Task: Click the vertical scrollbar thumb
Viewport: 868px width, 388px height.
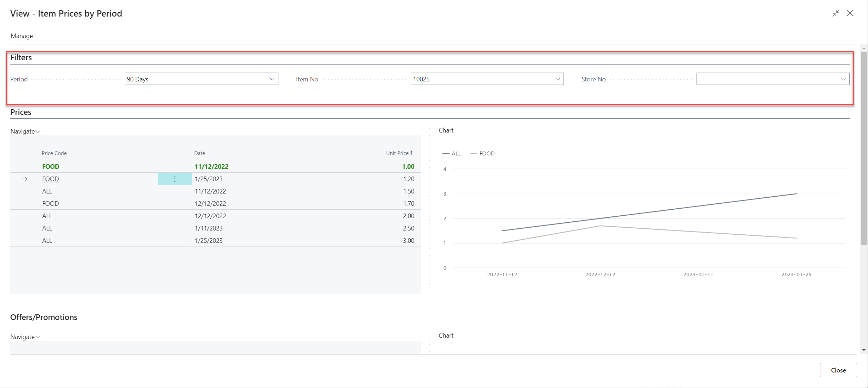Action: (x=864, y=148)
